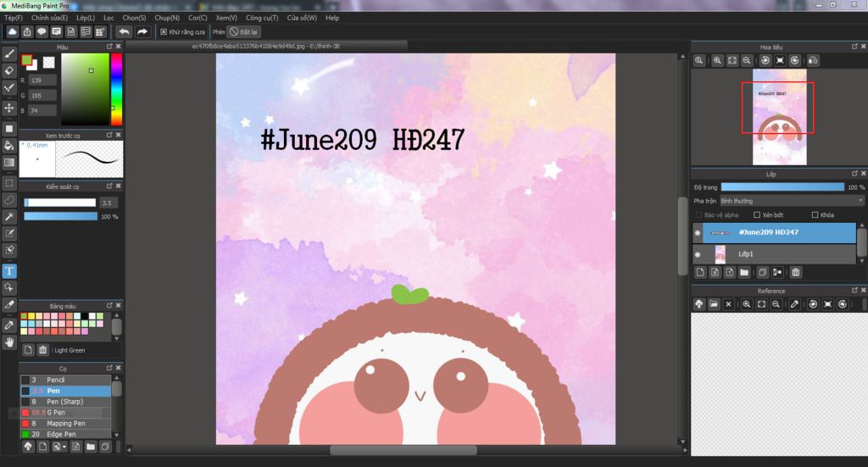Click the canvas horizontal scrollbar
868x467 pixels.
pos(403,450)
